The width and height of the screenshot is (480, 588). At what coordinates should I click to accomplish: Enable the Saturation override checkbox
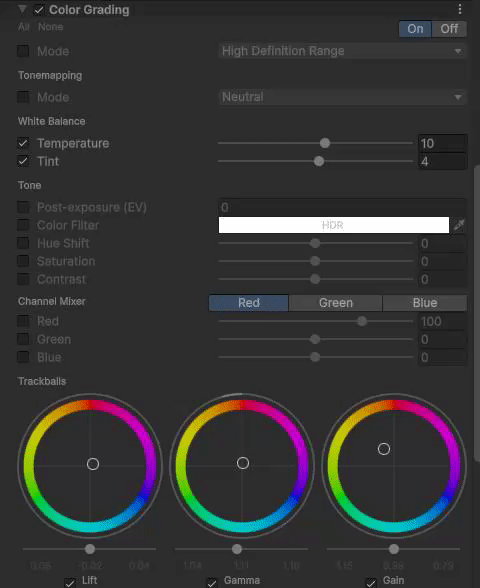pos(23,261)
